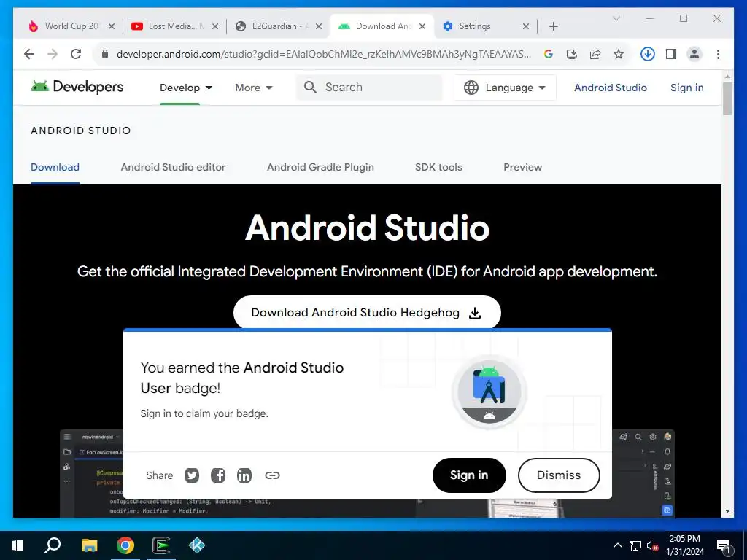Open the network tray icon

(635, 545)
